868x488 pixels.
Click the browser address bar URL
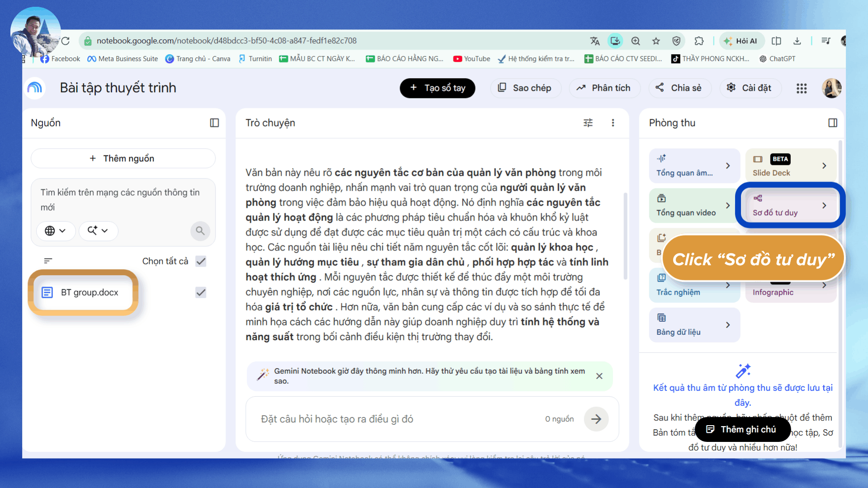(x=226, y=41)
